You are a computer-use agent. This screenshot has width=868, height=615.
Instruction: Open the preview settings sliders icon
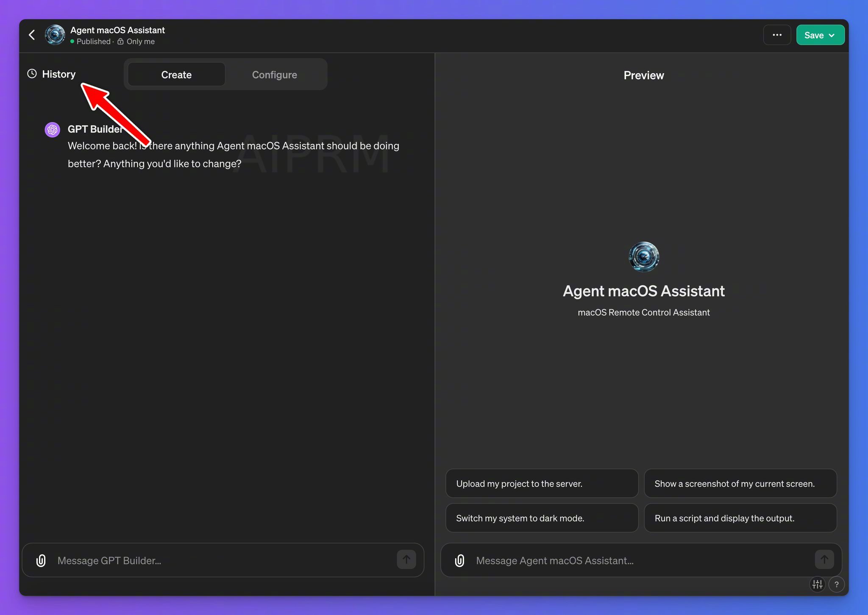(x=818, y=584)
